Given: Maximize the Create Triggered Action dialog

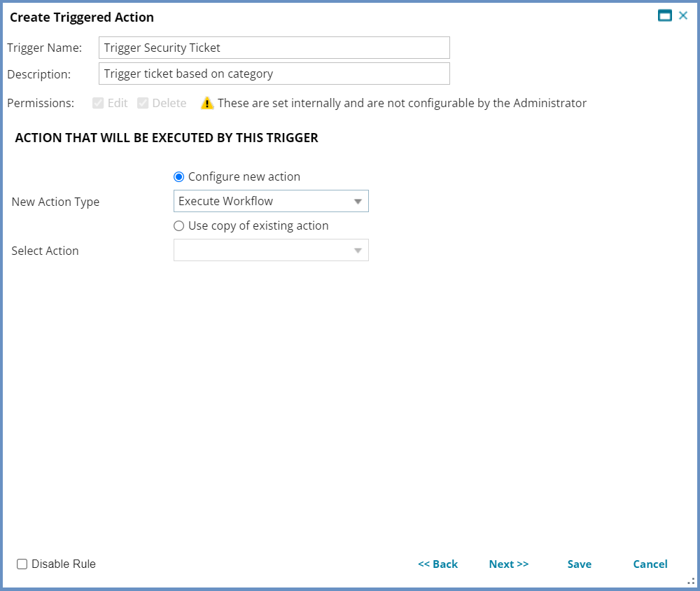Looking at the screenshot, I should [665, 15].
